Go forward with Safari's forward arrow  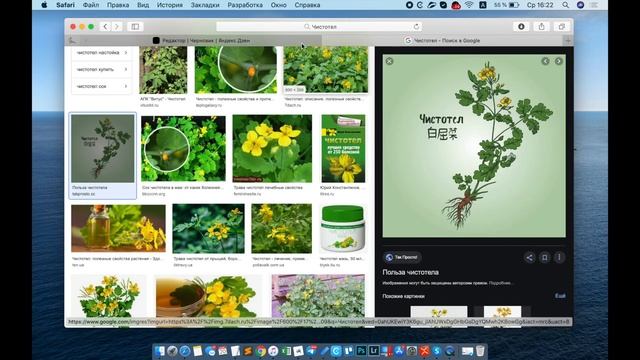pos(117,27)
